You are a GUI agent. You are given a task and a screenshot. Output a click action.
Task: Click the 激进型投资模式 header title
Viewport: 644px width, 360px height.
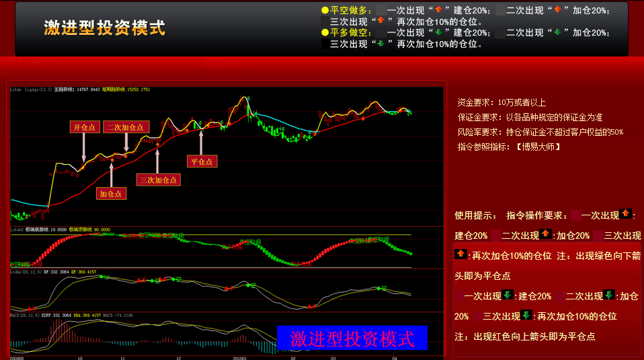point(104,28)
